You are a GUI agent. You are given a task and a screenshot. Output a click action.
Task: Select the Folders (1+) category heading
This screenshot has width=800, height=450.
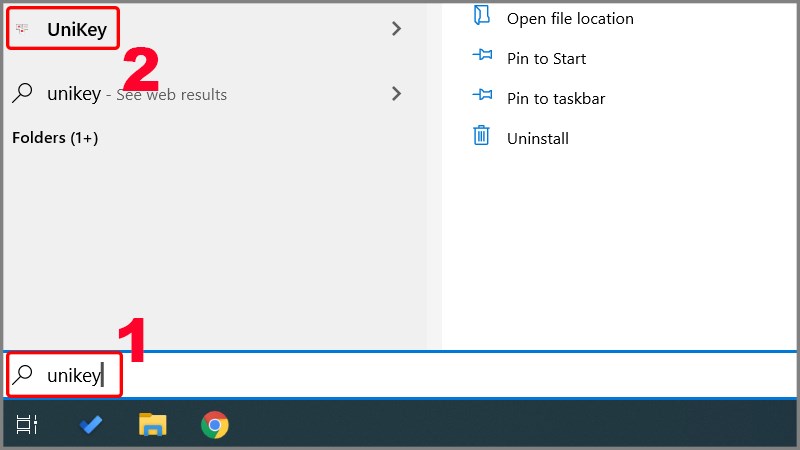click(x=55, y=138)
